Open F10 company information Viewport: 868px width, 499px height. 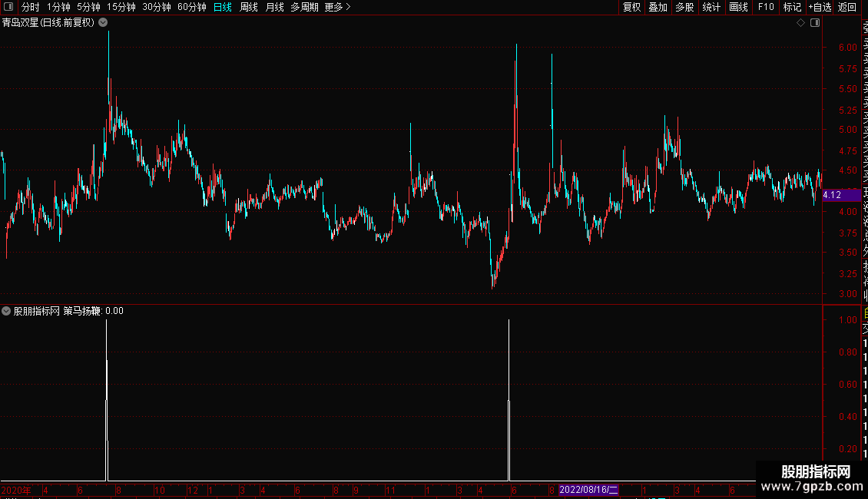766,7
